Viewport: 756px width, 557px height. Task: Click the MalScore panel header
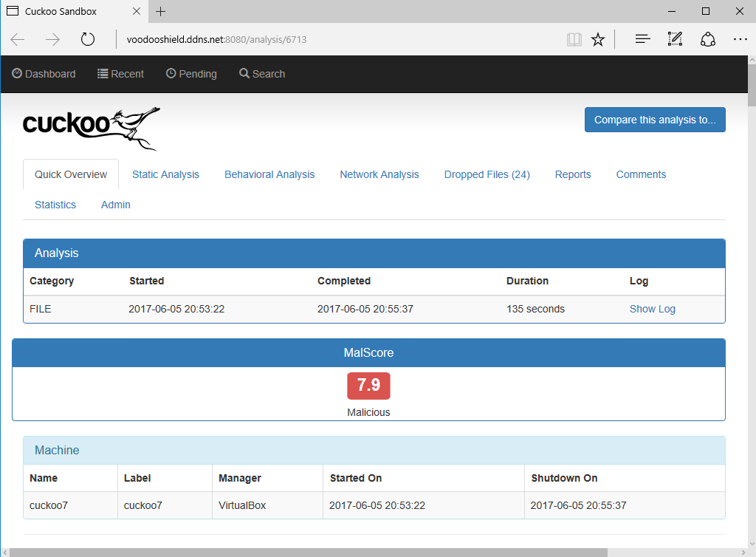pyautogui.click(x=368, y=353)
